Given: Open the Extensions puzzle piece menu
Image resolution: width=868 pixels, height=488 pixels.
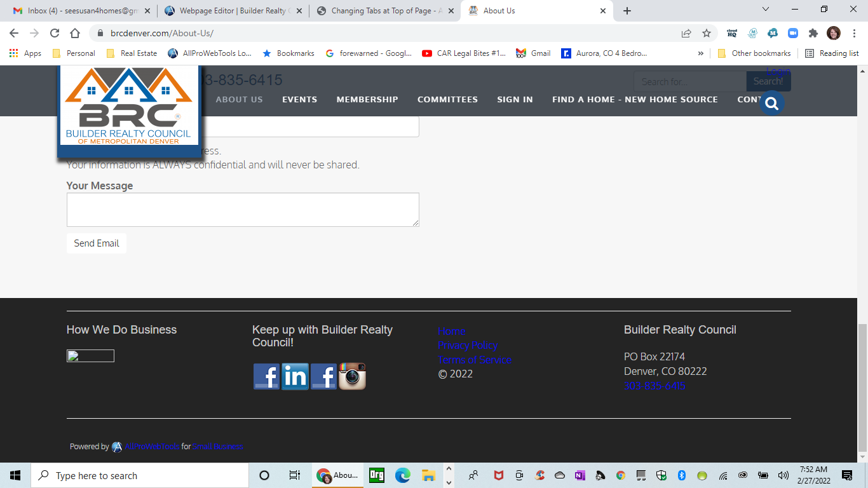Looking at the screenshot, I should tap(813, 33).
